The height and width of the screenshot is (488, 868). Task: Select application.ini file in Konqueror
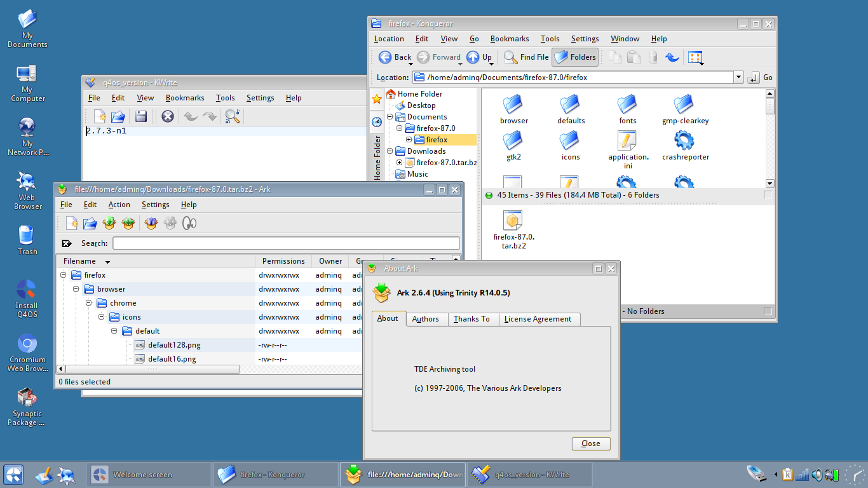click(x=627, y=149)
